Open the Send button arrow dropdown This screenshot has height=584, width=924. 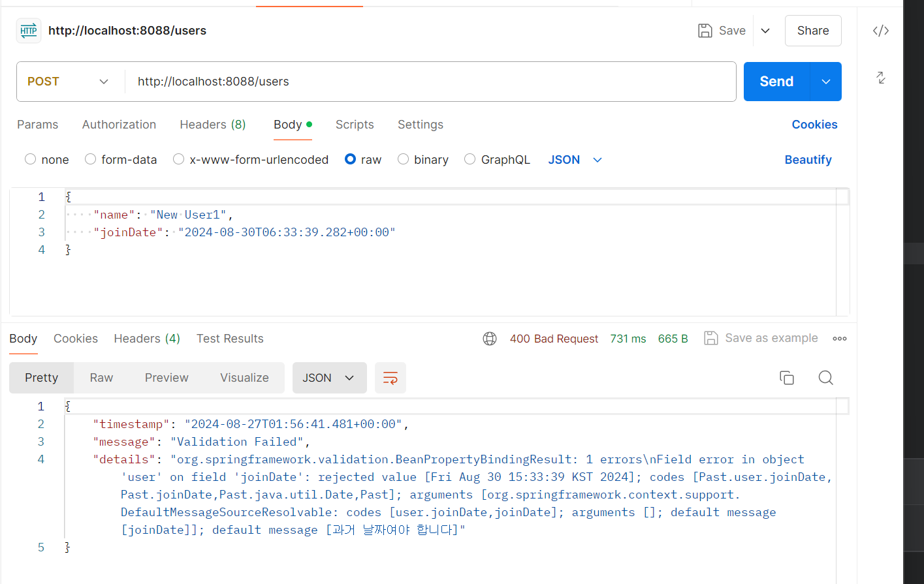(826, 82)
